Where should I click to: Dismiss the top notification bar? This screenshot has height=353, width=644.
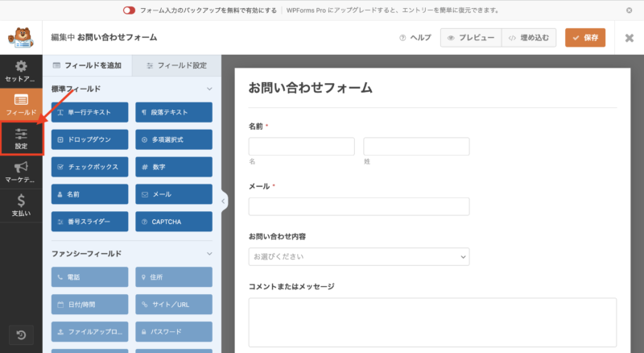pos(630,10)
